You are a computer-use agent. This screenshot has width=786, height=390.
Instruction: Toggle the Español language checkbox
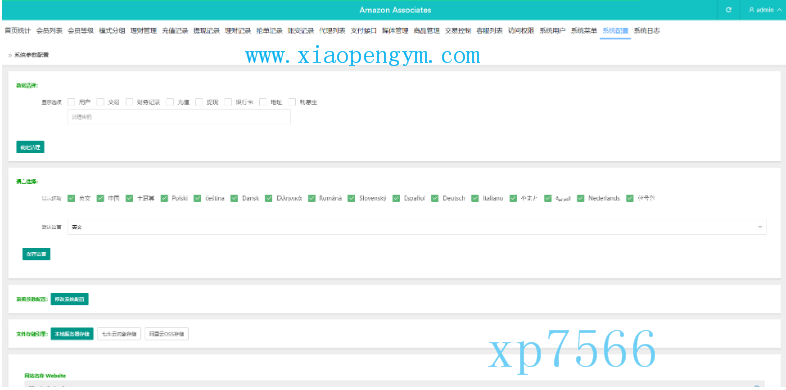[x=396, y=198]
